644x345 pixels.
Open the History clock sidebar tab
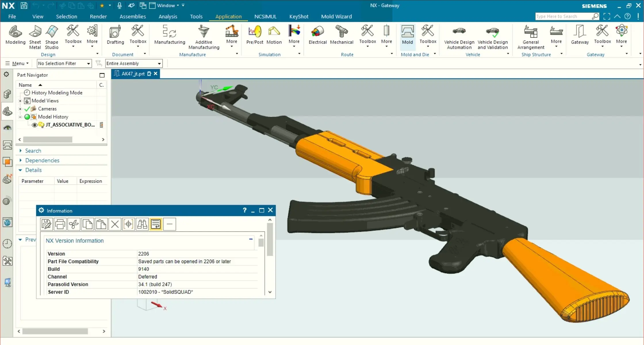click(7, 244)
